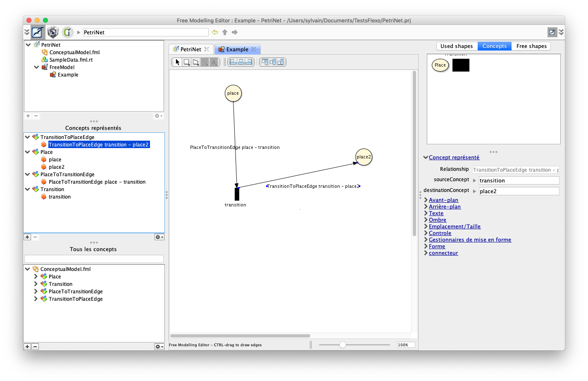Collapse the Concept représenté section
This screenshot has height=381, width=588.
[426, 157]
